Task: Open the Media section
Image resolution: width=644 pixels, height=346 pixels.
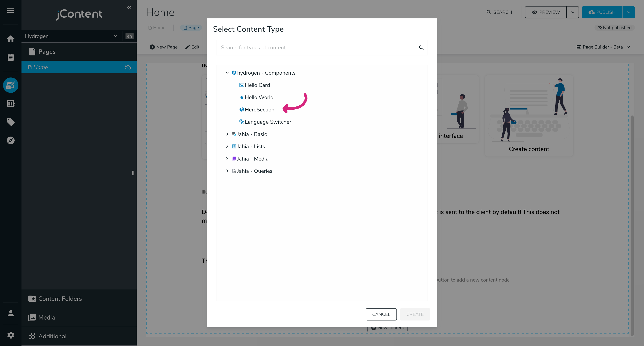Action: 46,318
